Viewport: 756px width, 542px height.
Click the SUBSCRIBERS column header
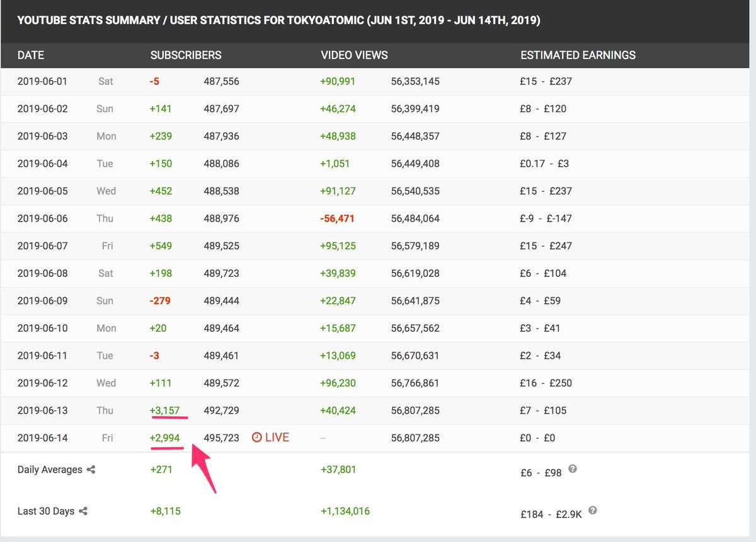pos(186,55)
